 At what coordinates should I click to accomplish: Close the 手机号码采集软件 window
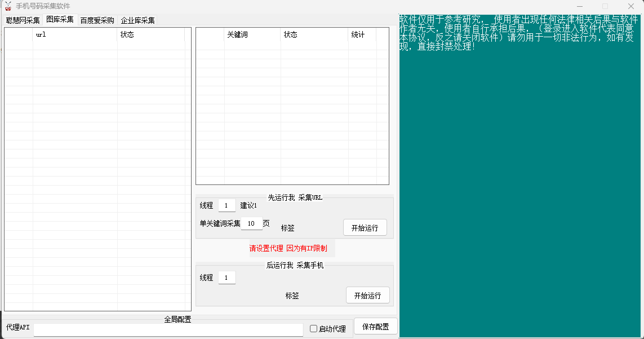pyautogui.click(x=631, y=6)
